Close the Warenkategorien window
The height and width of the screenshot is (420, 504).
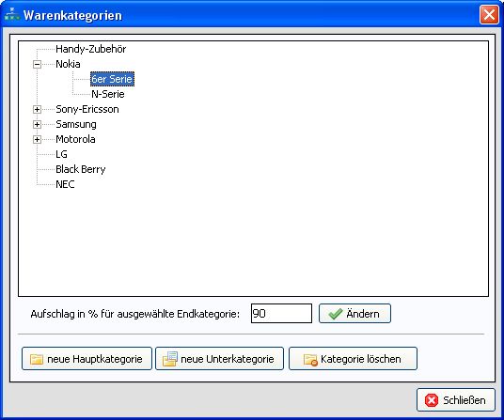489,14
